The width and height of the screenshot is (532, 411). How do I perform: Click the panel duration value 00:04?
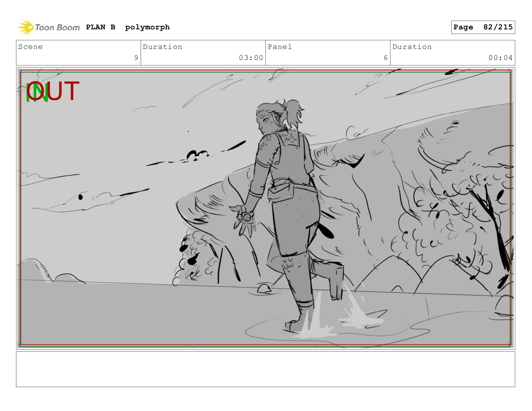tap(500, 58)
